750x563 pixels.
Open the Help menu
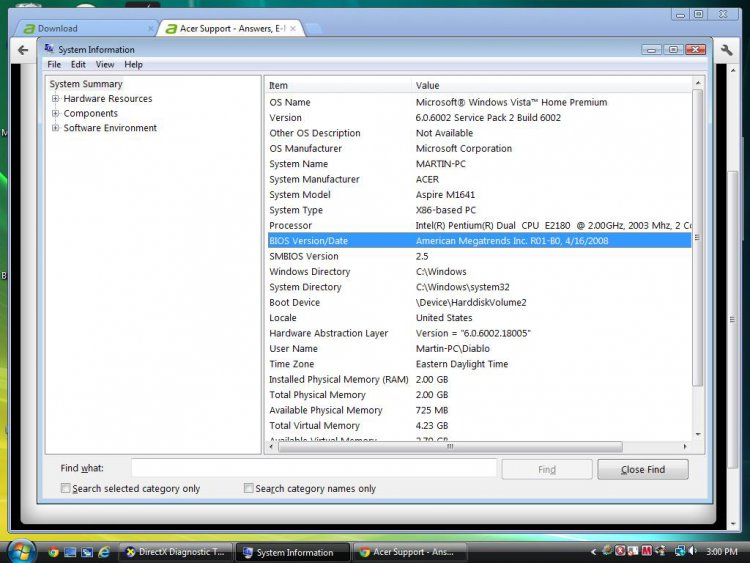[x=133, y=65]
